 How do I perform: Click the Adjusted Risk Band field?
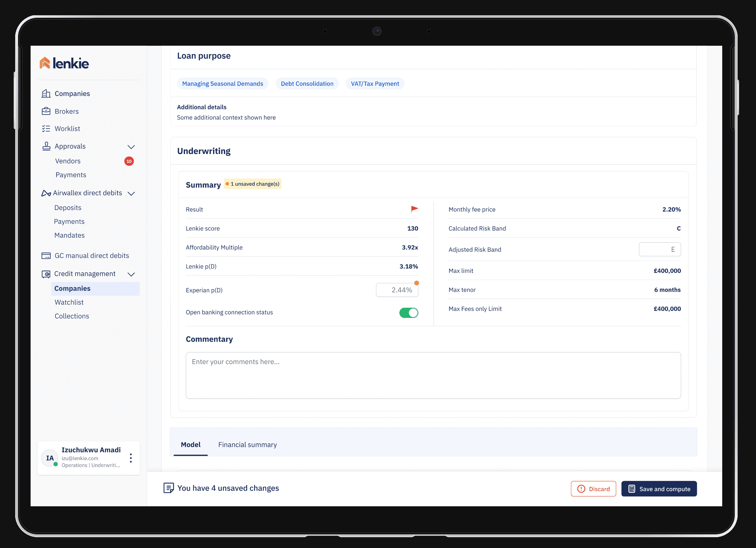659,249
